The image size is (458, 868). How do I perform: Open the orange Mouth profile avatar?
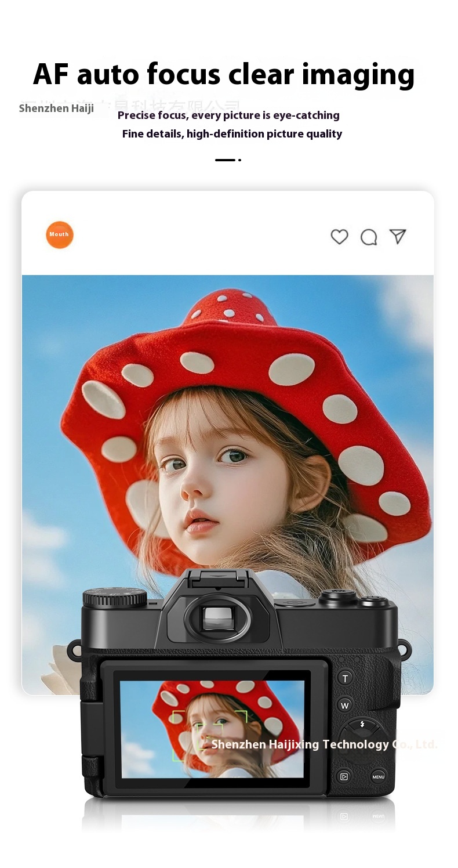point(60,235)
